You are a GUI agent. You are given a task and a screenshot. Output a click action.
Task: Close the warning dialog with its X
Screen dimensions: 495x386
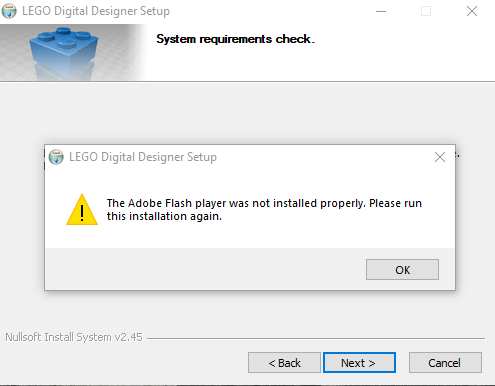click(x=440, y=157)
